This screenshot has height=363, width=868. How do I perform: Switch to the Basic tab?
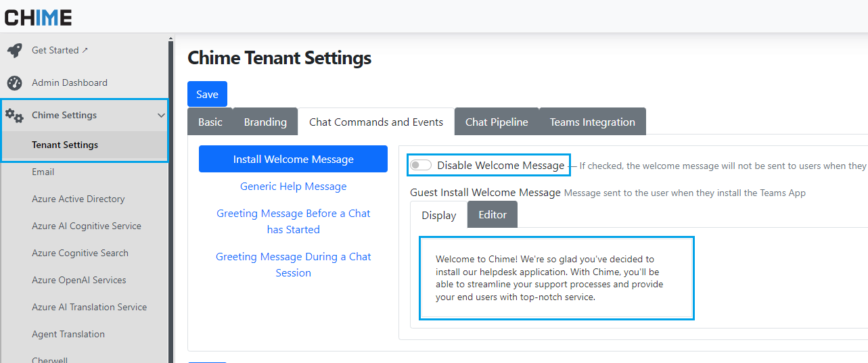(x=210, y=122)
